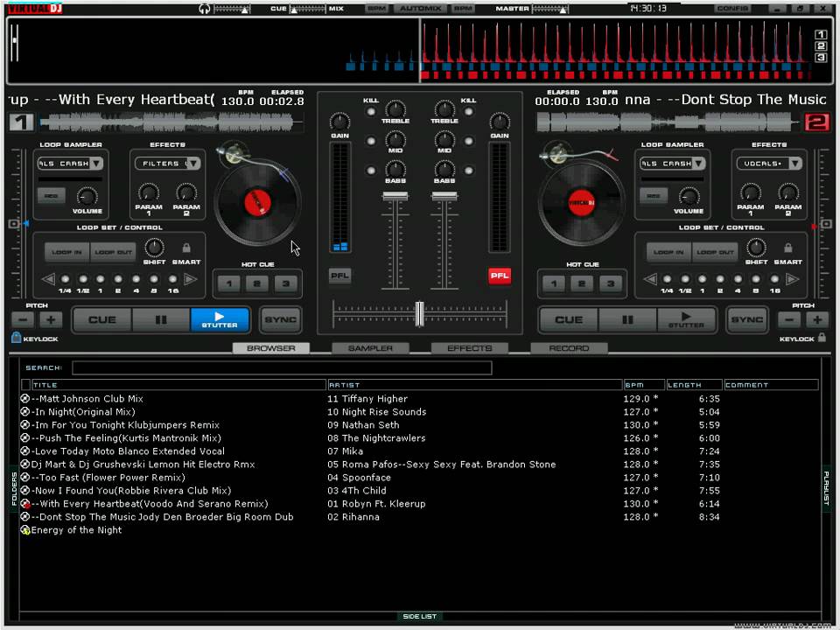Click the right deck pitch plus button
The width and height of the screenshot is (840, 630).
(817, 320)
